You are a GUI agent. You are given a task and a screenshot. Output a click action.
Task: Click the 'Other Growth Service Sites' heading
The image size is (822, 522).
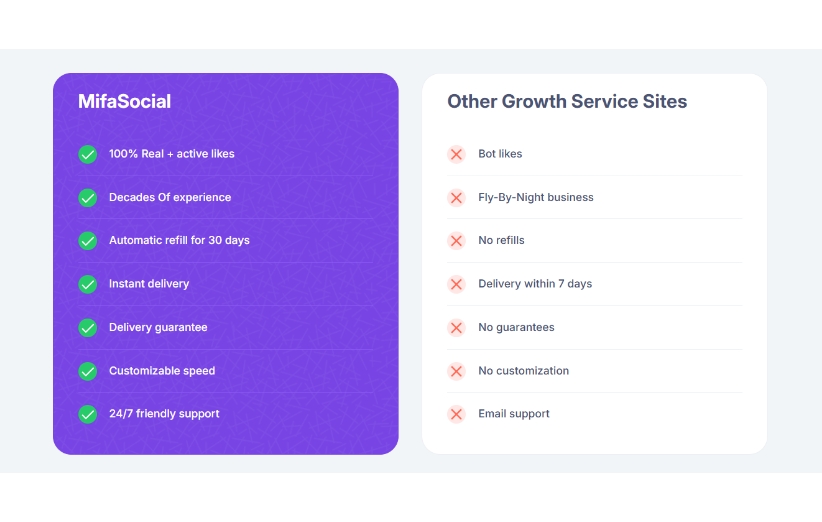tap(567, 102)
